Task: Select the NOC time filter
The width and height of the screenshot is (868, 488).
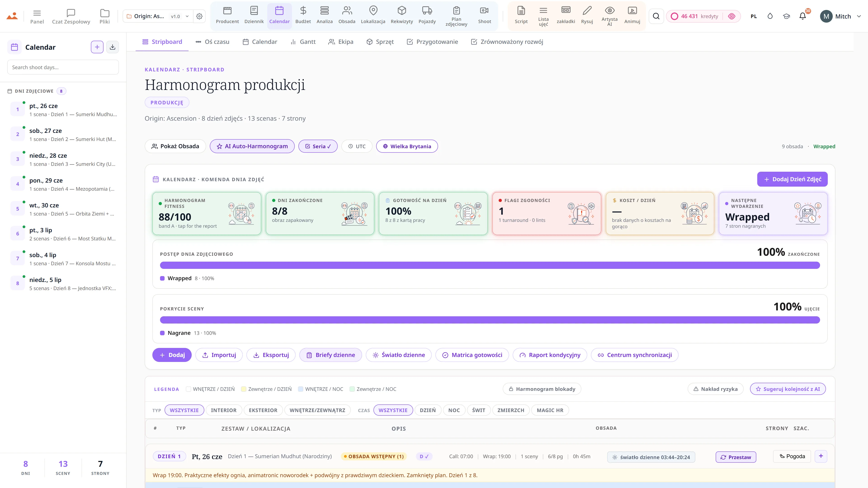Action: tap(454, 410)
